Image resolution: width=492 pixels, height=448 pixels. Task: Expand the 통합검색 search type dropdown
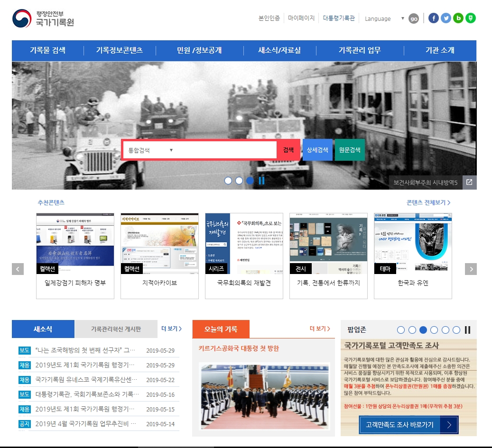click(150, 150)
